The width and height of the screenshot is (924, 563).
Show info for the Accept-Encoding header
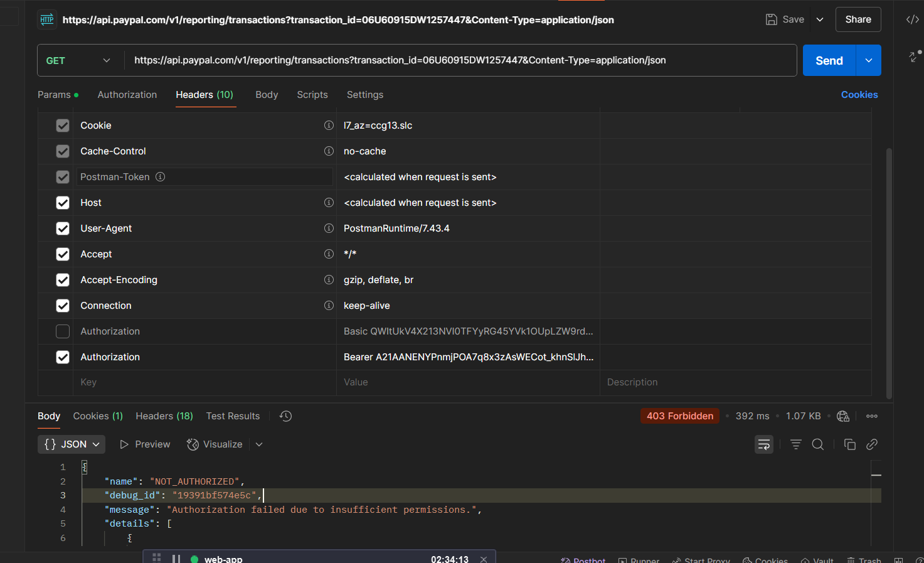(329, 280)
